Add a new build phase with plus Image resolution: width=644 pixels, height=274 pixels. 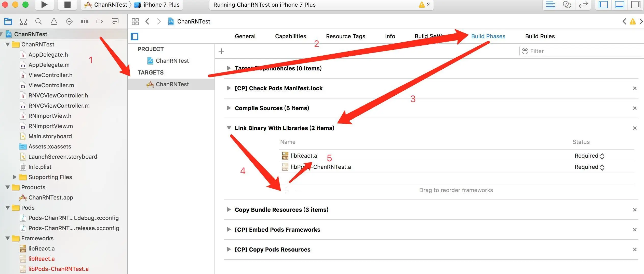(x=221, y=51)
